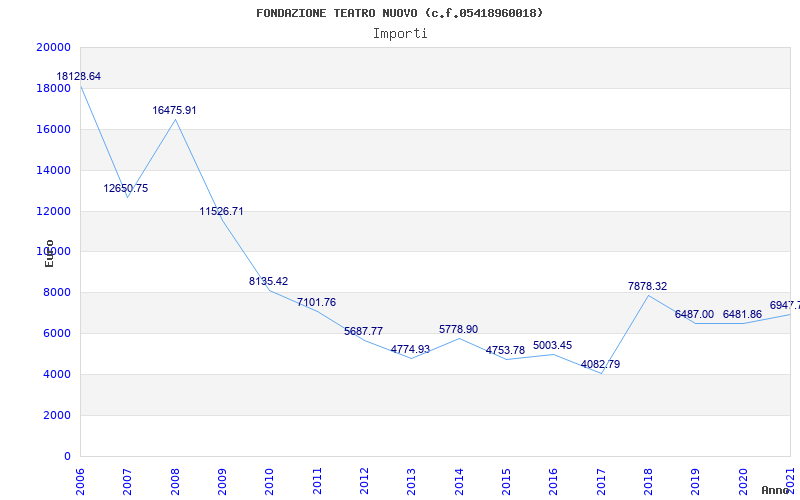Click the 2016 x-axis year label
This screenshot has width=800, height=500.
(554, 481)
